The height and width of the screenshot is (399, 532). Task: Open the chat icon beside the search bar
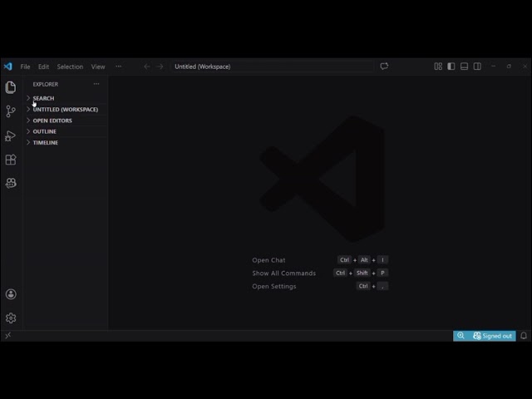(x=384, y=66)
